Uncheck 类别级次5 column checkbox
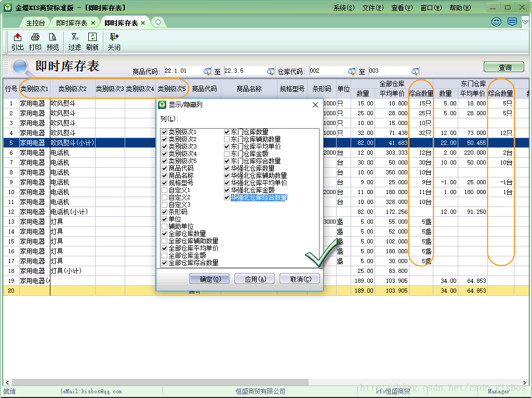 (x=165, y=161)
